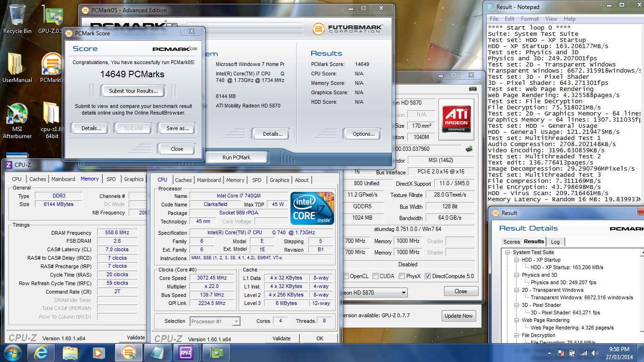This screenshot has height=362, width=644.
Task: Switch to PCMark05 via its taskbar icon
Action: (x=128, y=353)
